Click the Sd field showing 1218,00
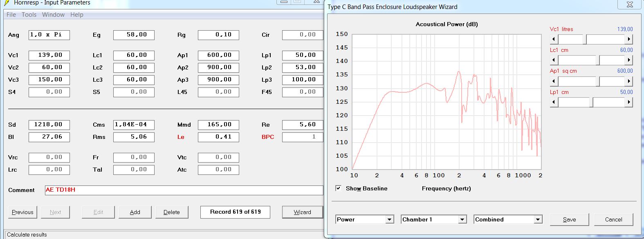Viewport: 644px width, 239px height. pos(49,125)
